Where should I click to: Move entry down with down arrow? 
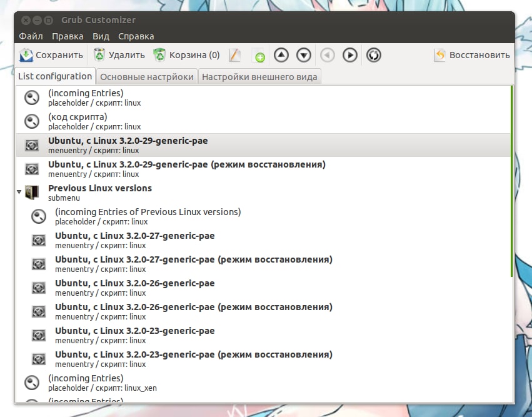coord(304,55)
